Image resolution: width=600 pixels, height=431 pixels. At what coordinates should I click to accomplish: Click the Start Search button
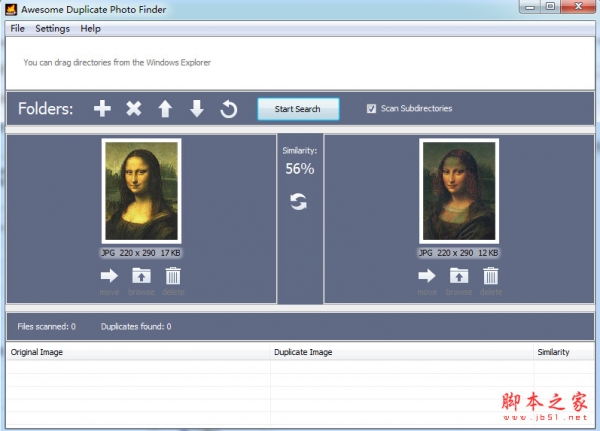point(298,109)
